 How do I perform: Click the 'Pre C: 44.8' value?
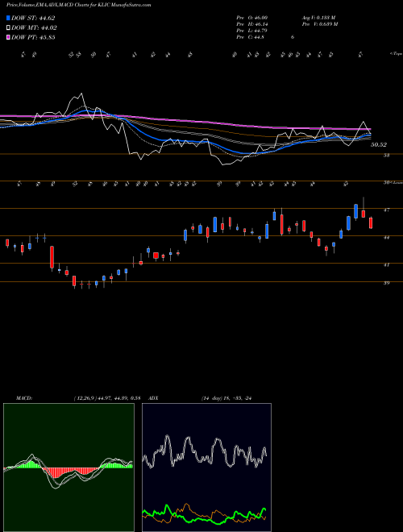click(x=251, y=37)
